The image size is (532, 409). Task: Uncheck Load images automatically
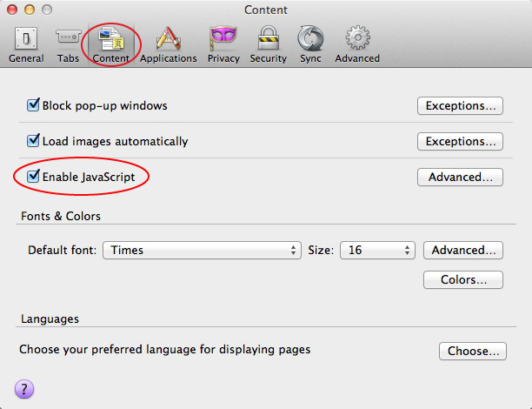coord(34,141)
